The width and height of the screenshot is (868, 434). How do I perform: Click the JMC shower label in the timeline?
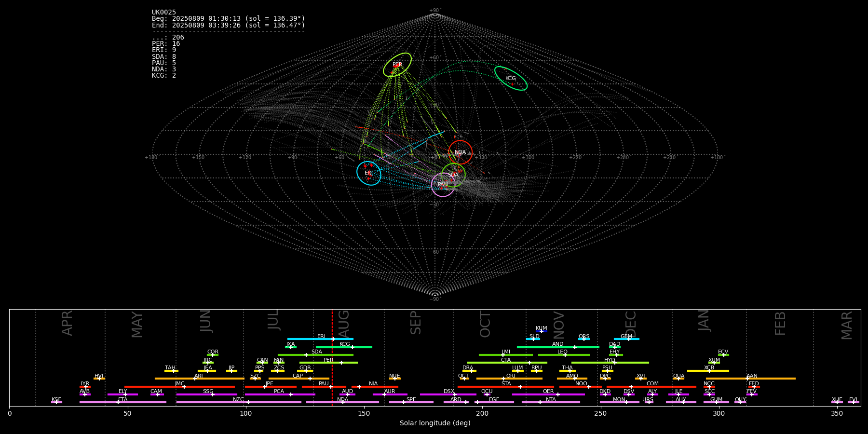(x=180, y=384)
